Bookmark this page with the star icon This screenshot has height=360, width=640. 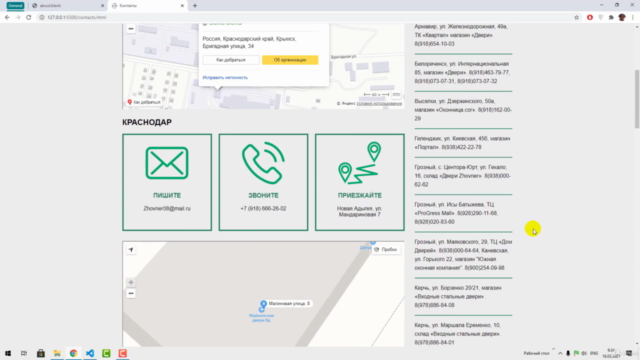tap(576, 18)
